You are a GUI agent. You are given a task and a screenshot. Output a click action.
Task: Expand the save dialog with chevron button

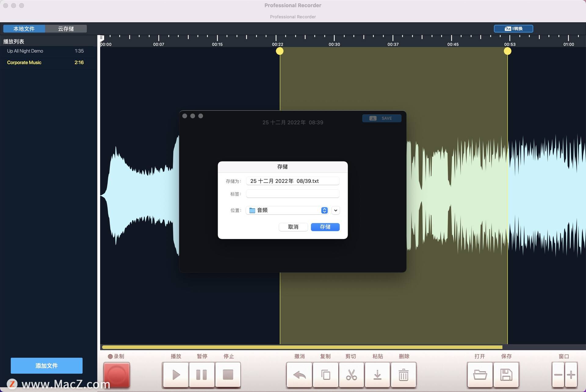pos(335,210)
